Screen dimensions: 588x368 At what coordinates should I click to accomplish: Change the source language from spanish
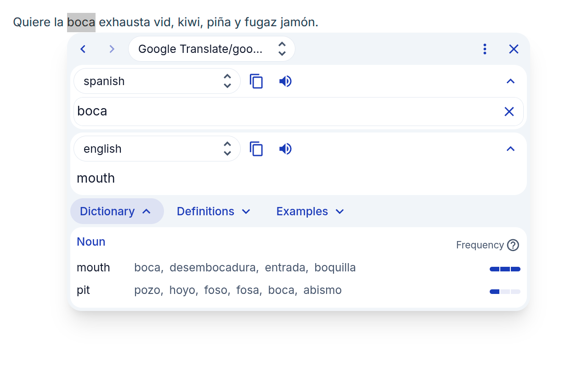coord(157,81)
